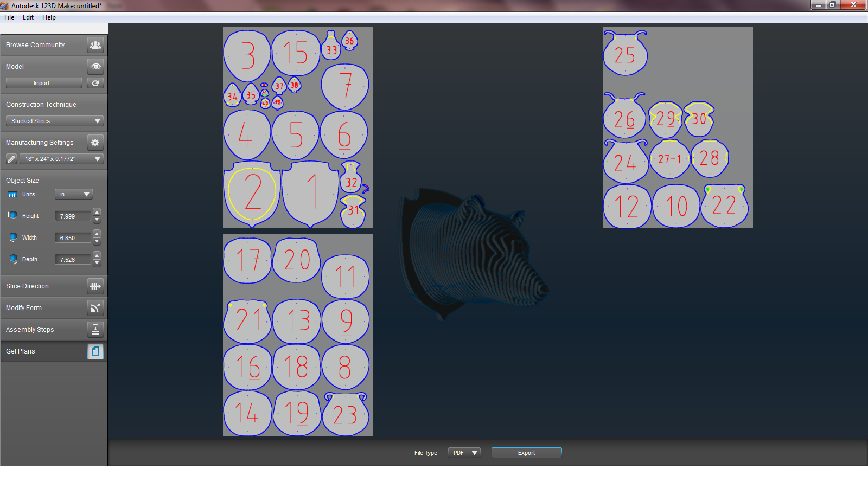Screen dimensions: 868x488
Task: Open the File Type PDF dropdown
Action: 464,453
